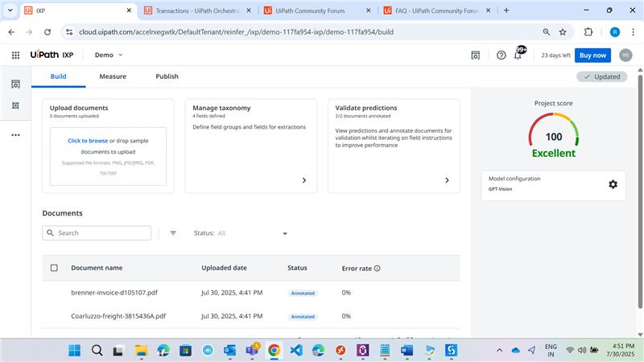Open the top sidebar documents icon
Viewport: 644px width, 362px height.
[x=15, y=84]
